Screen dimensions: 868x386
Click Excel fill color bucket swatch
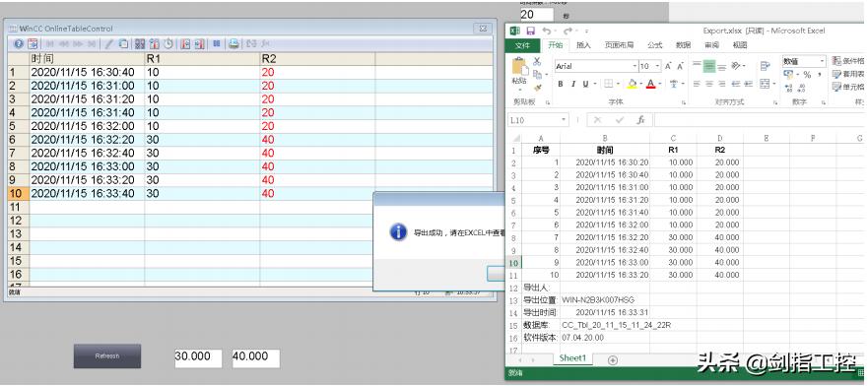pos(632,84)
